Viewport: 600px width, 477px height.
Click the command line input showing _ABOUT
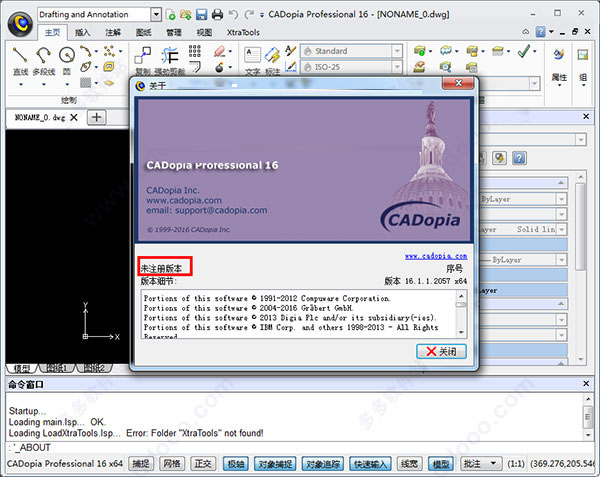(298, 447)
